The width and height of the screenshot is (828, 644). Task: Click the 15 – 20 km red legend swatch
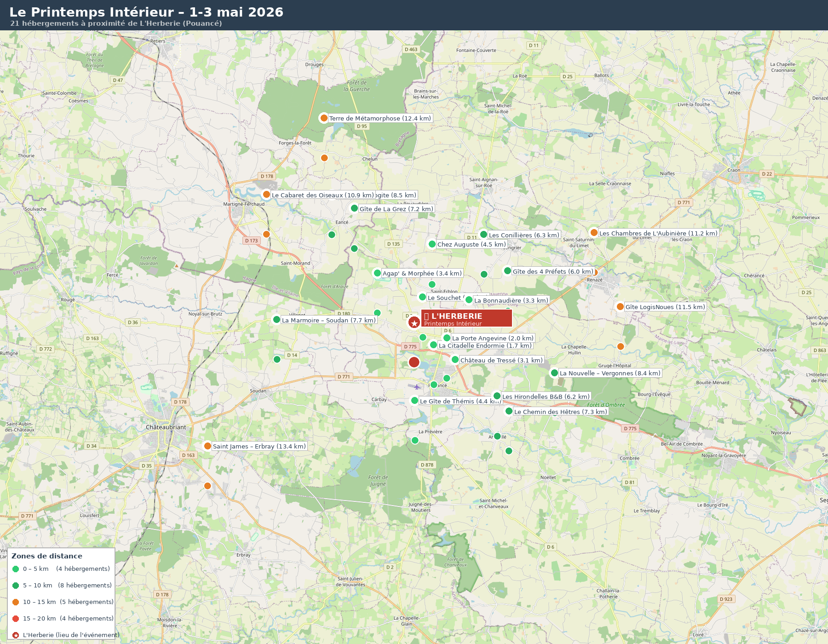click(16, 619)
